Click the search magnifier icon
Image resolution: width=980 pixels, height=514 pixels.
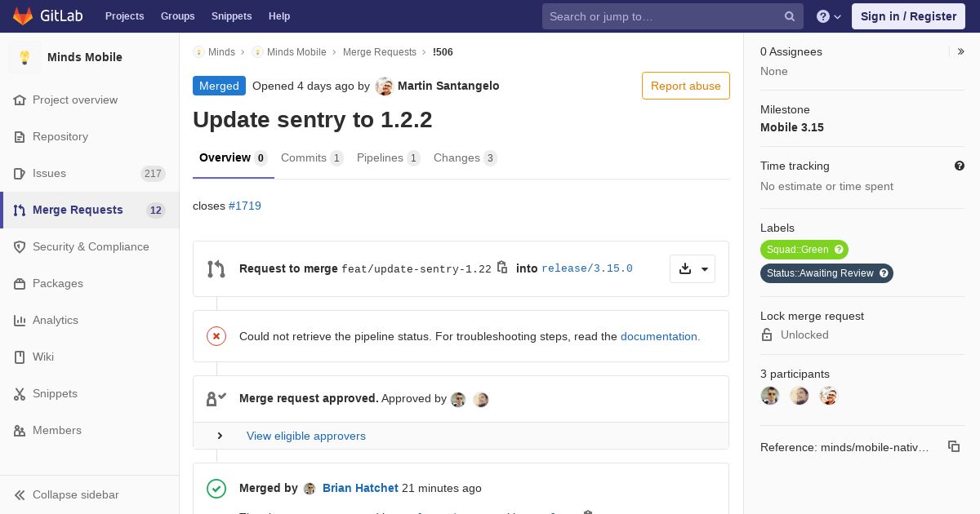(x=790, y=16)
